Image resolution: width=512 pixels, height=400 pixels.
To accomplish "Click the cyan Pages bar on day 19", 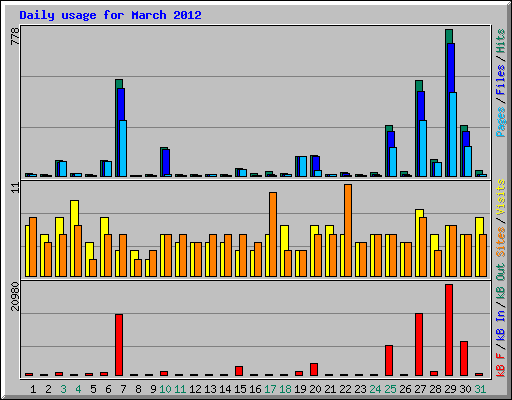I will pyautogui.click(x=303, y=166).
